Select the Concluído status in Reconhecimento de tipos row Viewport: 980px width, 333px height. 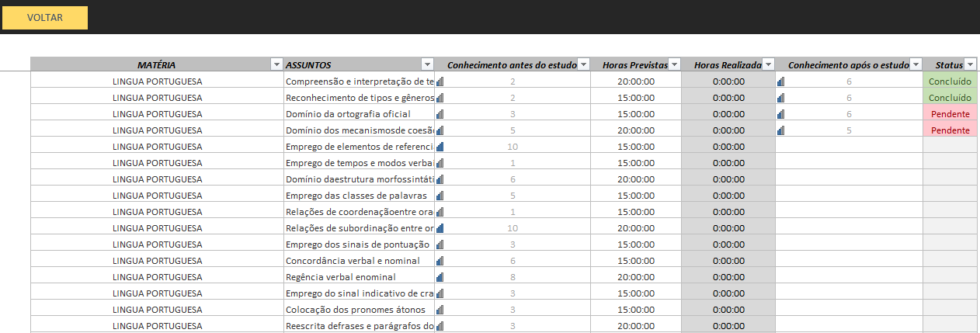point(950,97)
